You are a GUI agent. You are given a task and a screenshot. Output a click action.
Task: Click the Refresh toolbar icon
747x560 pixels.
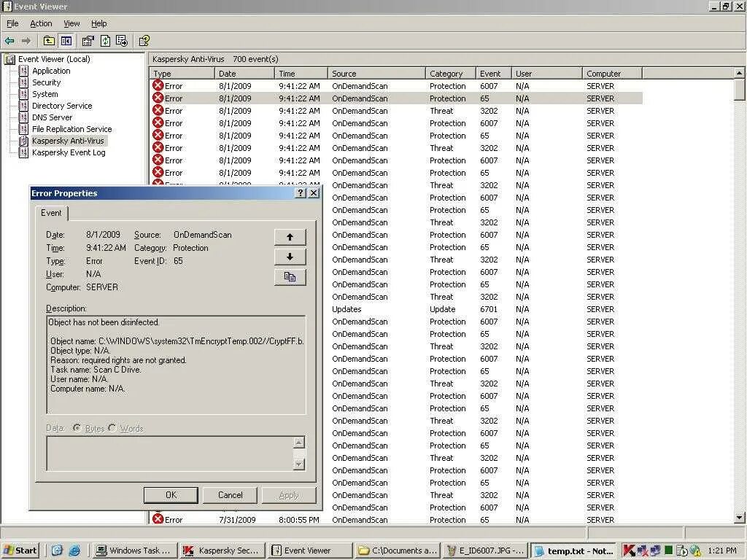(x=105, y=41)
